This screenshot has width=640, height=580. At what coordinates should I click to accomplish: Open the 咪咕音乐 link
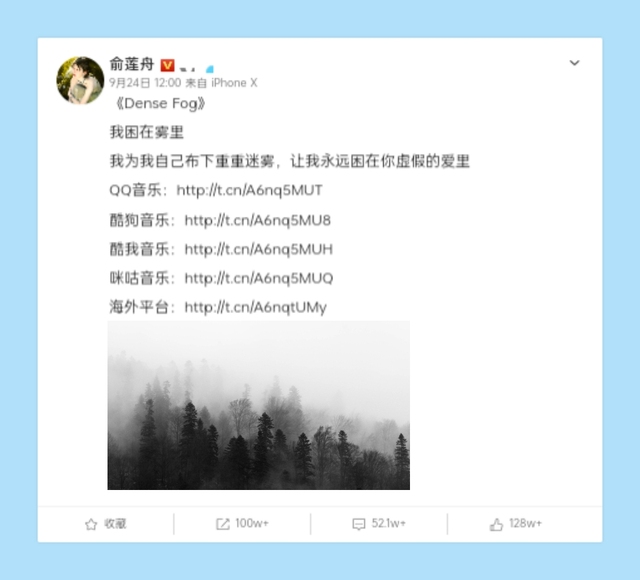(x=259, y=278)
